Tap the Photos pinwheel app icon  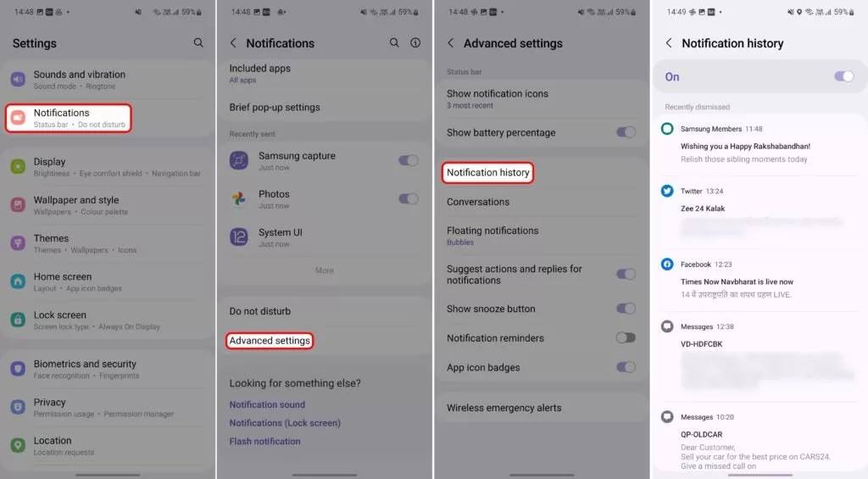238,198
